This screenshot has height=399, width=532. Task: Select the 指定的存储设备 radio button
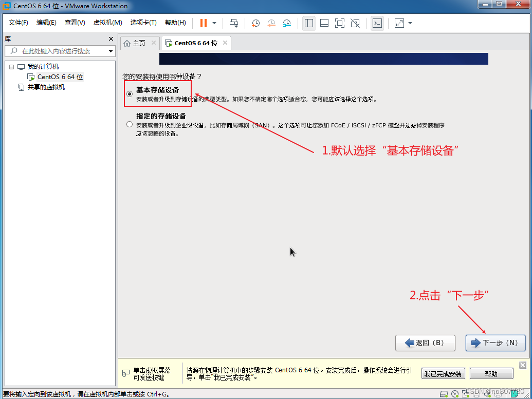pyautogui.click(x=129, y=124)
